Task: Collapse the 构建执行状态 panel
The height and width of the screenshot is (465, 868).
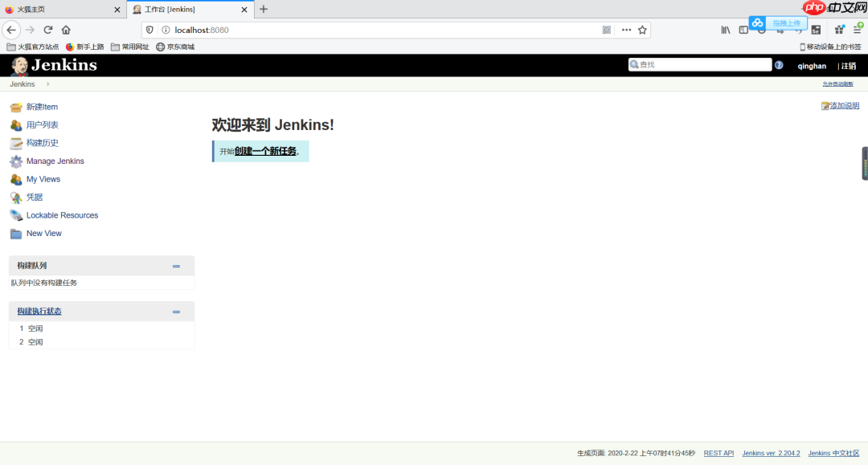Action: (176, 311)
